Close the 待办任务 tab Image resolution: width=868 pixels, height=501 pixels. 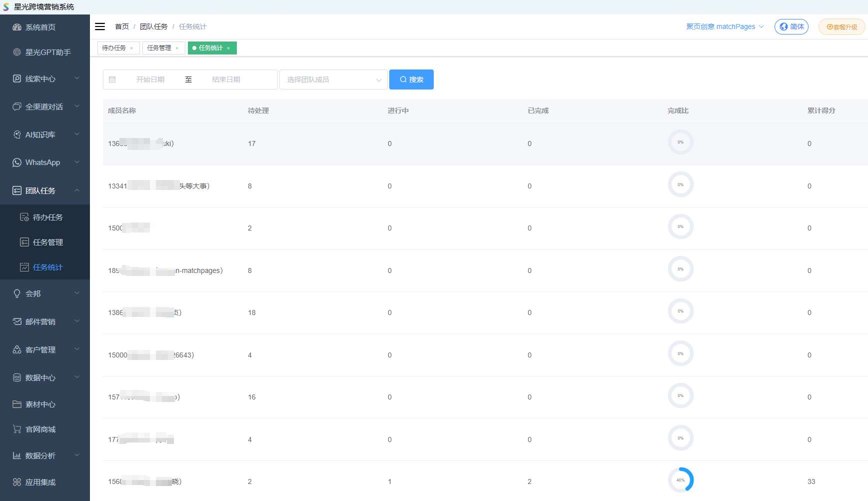(131, 48)
